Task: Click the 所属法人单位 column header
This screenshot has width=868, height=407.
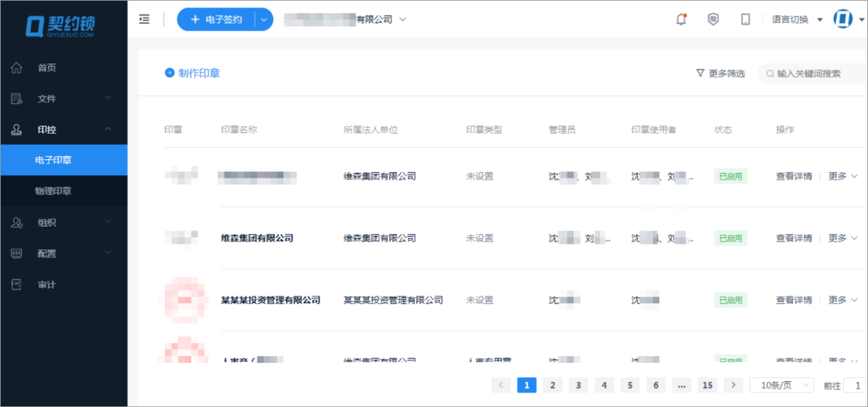Action: tap(371, 129)
